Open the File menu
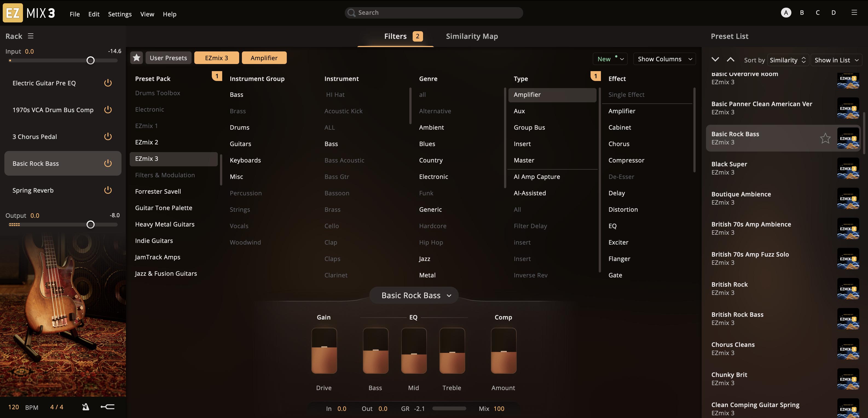Image resolution: width=868 pixels, height=418 pixels. (x=74, y=14)
